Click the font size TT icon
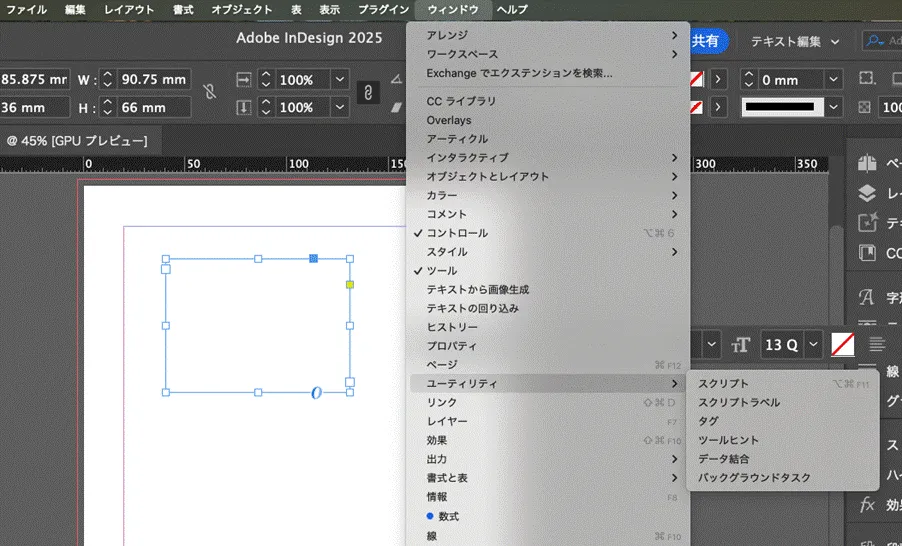Image resolution: width=902 pixels, height=546 pixels. click(x=740, y=345)
